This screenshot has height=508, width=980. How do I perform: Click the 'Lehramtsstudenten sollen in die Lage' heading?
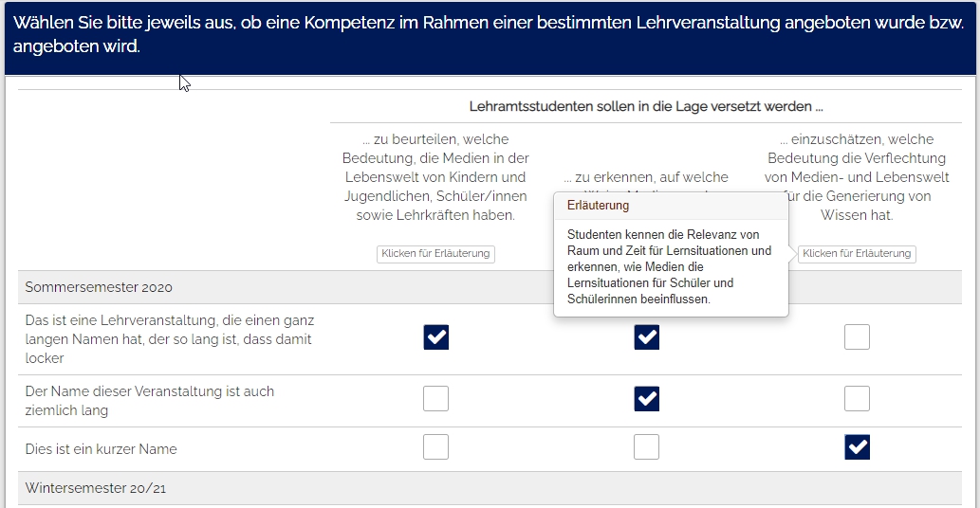coord(645,106)
